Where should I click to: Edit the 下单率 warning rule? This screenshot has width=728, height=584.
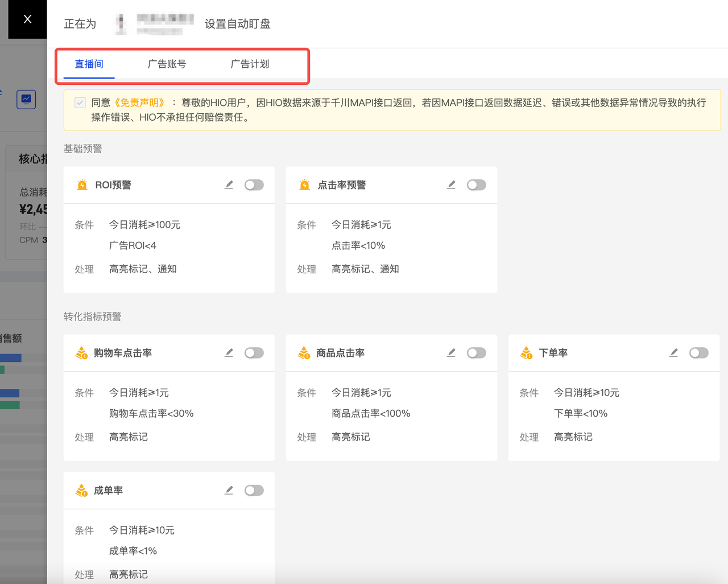[673, 352]
